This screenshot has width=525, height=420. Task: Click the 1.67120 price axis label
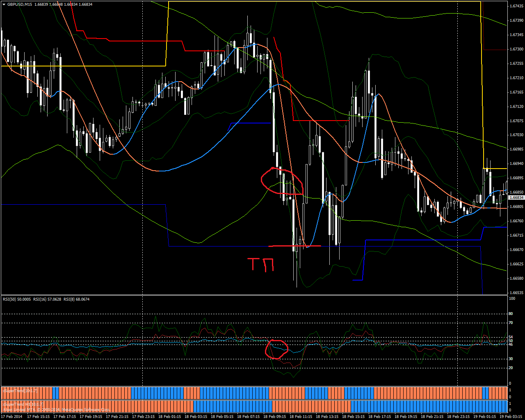point(516,107)
